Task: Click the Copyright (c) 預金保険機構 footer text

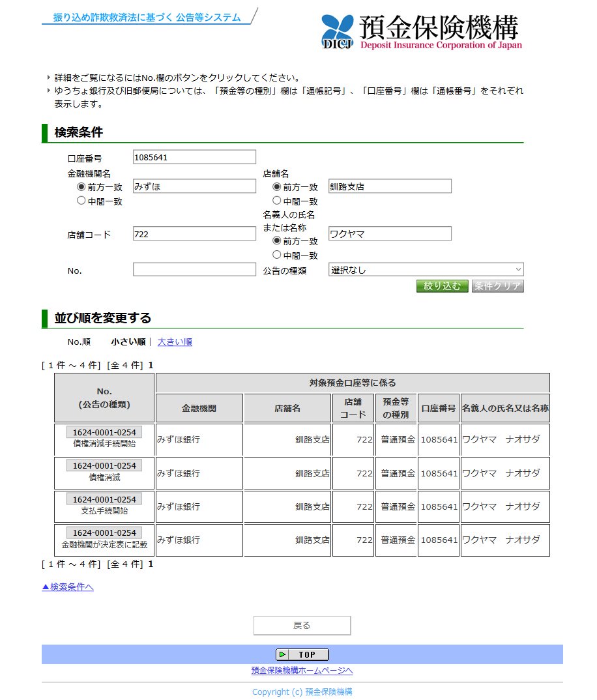Action: (302, 692)
